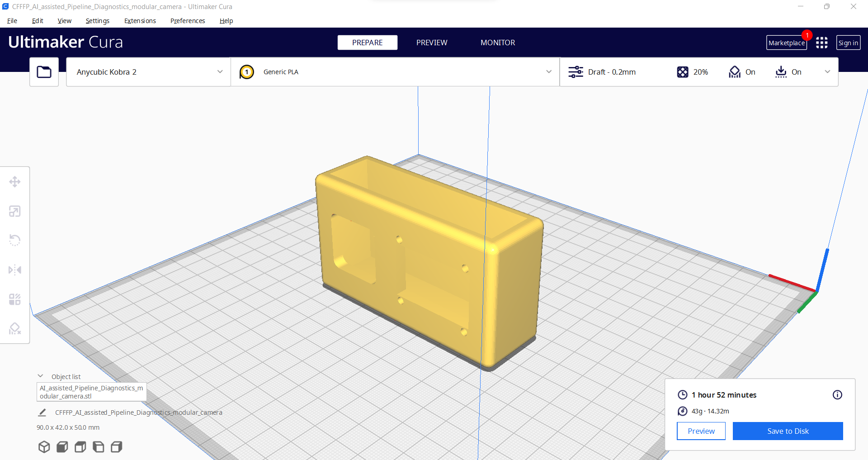868x460 pixels.
Task: Open the Edit menu
Action: point(38,21)
